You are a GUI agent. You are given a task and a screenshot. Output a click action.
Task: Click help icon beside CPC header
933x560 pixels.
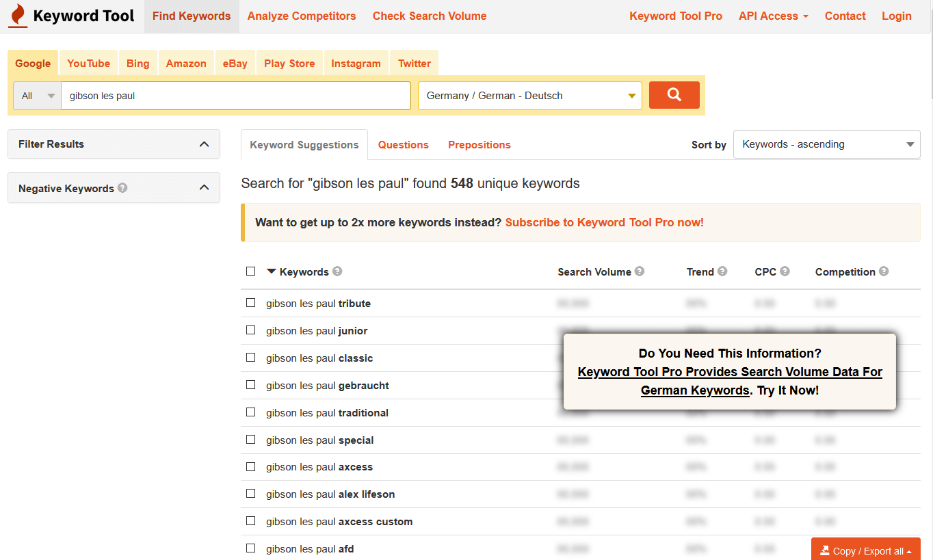(x=785, y=271)
